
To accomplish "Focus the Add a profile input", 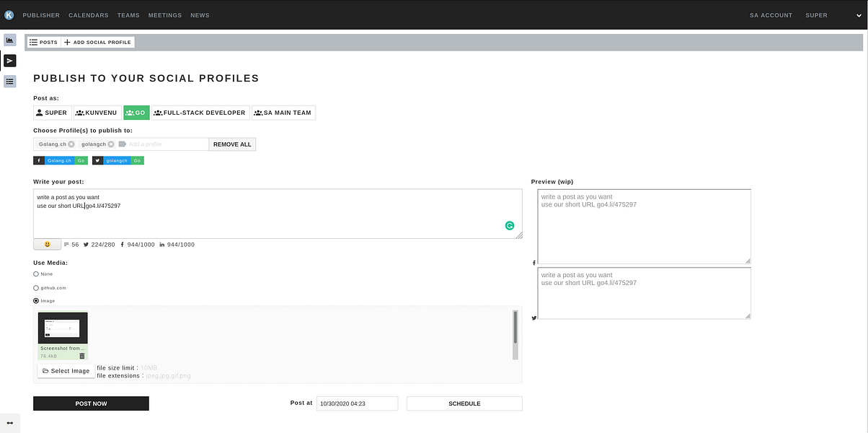I will (x=168, y=144).
